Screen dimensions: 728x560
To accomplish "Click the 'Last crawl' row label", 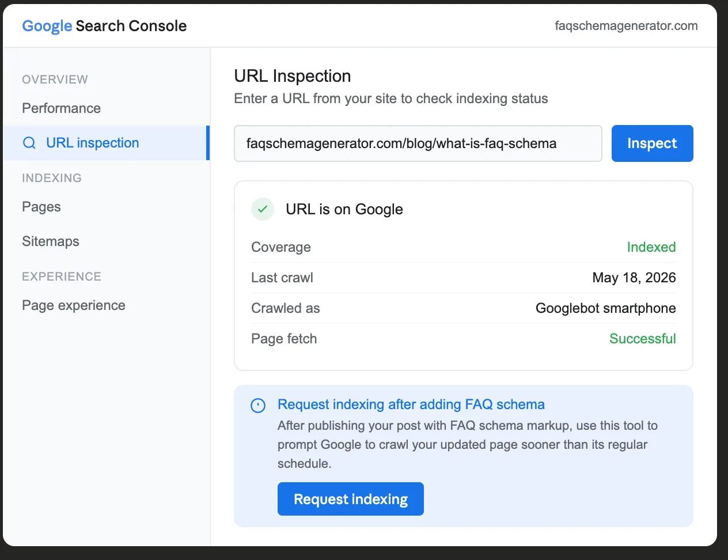I will (282, 278).
